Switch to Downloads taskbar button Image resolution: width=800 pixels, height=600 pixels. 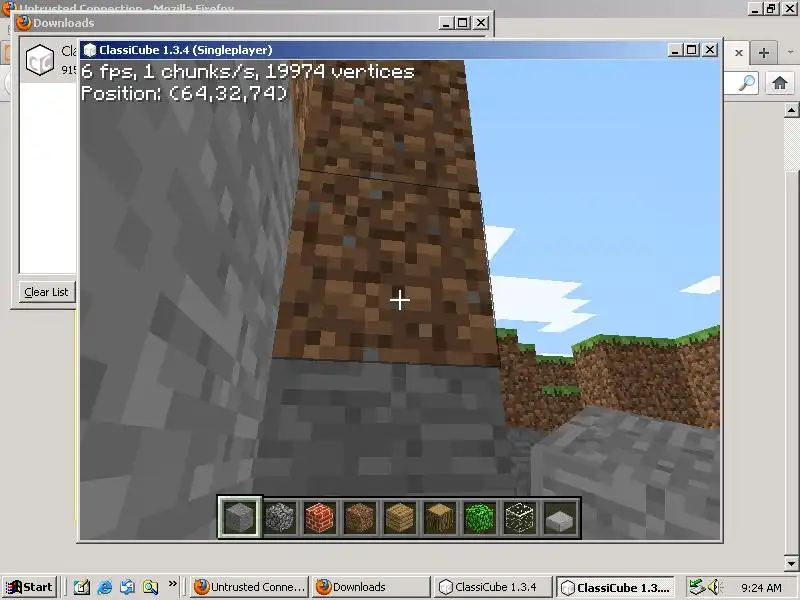[x=371, y=587]
